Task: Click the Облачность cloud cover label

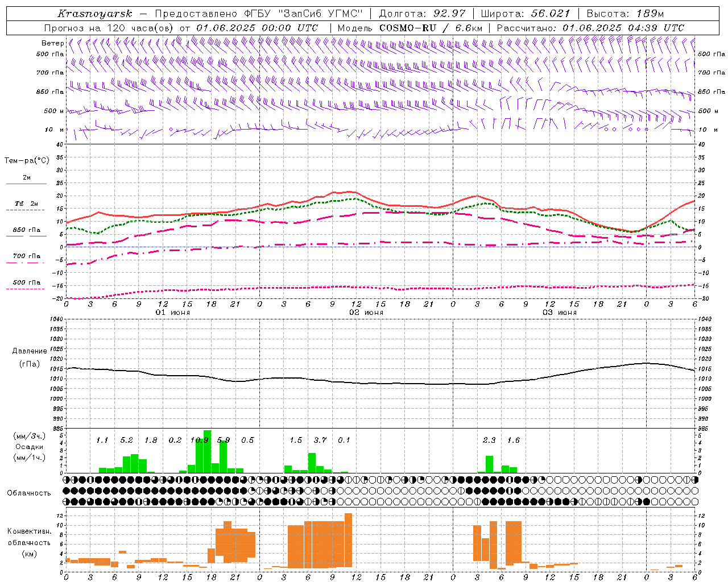Action: [29, 493]
